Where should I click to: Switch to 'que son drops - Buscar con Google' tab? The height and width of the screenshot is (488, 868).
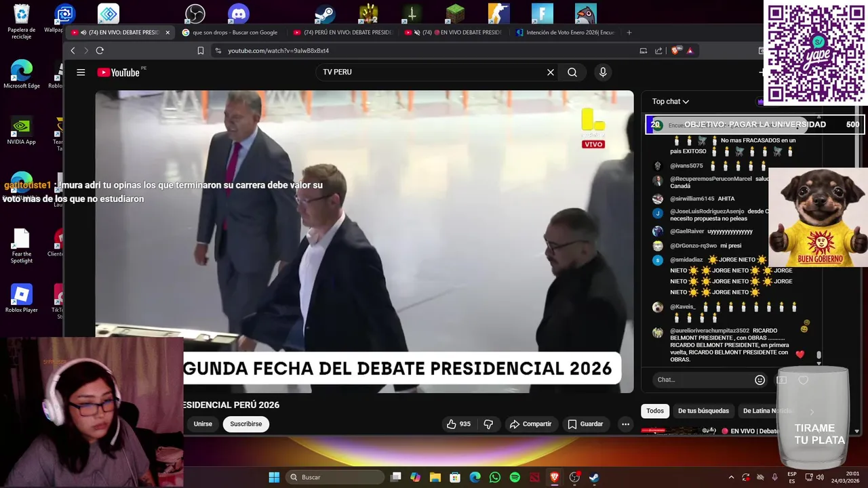pos(230,33)
